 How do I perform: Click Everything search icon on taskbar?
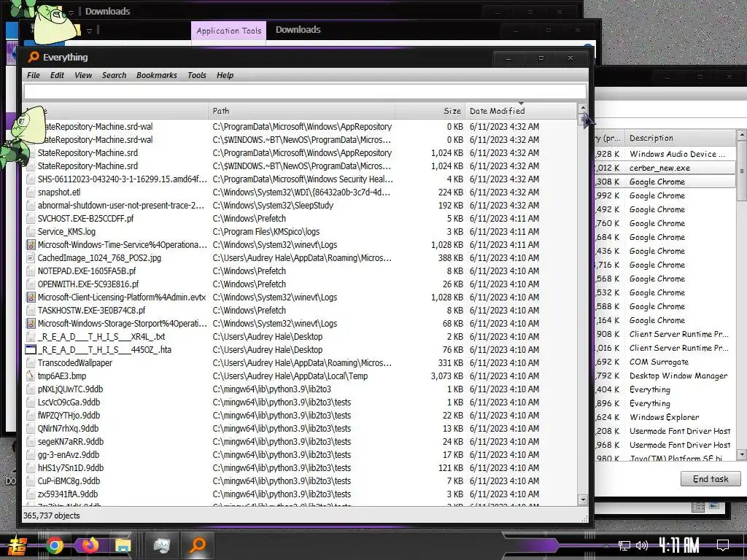(x=197, y=545)
